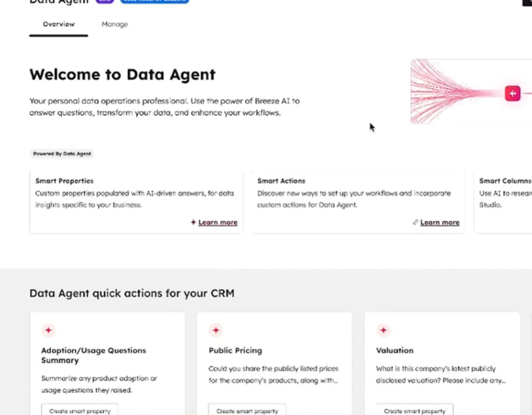532x415 pixels.
Task: Select the Overview tab
Action: tap(59, 24)
